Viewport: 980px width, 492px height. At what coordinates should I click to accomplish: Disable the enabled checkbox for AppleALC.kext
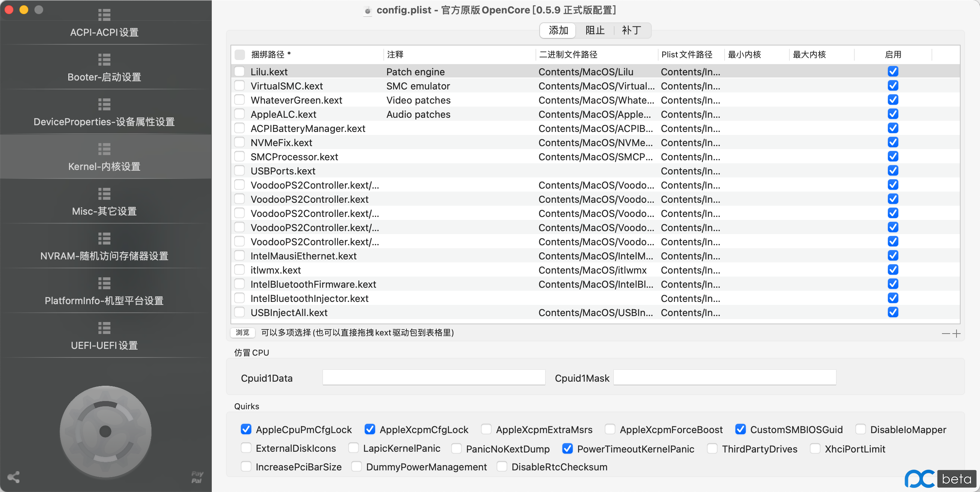[893, 114]
